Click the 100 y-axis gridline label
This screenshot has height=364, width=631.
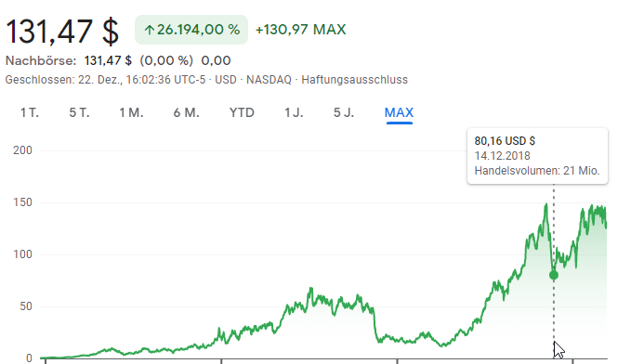click(22, 254)
